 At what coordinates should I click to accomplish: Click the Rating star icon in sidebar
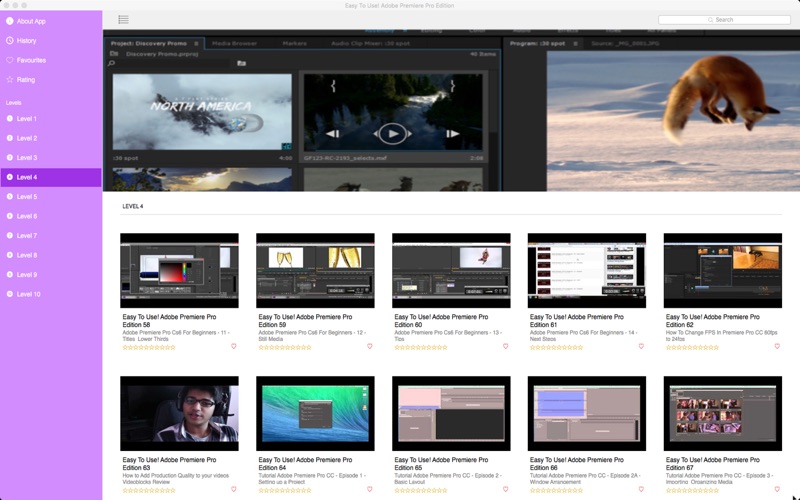10,80
